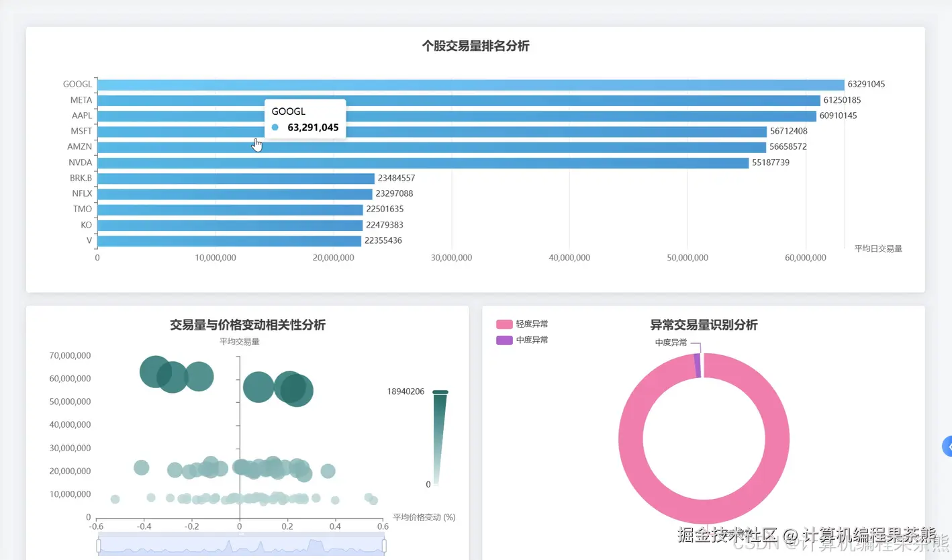Click the visual map max label 18940206

click(x=406, y=391)
